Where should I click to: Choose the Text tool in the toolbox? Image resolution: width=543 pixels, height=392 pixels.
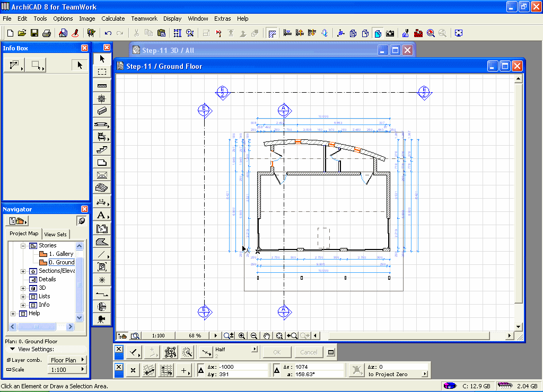pos(101,215)
